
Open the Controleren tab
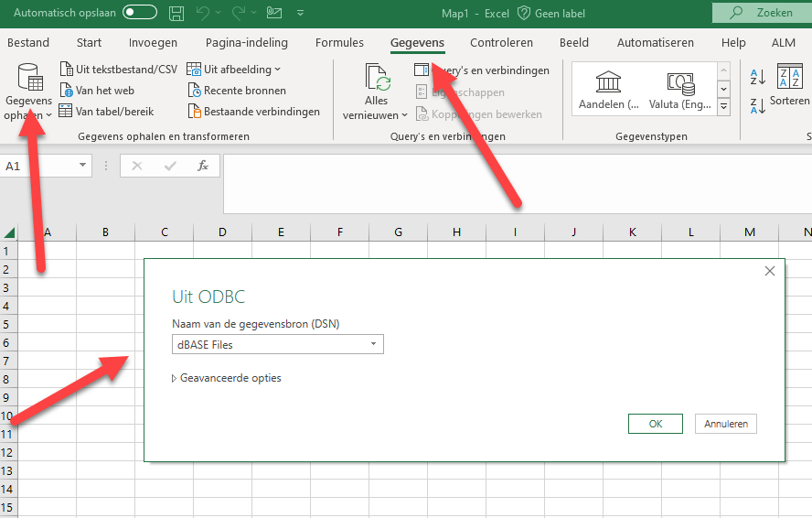tap(501, 42)
